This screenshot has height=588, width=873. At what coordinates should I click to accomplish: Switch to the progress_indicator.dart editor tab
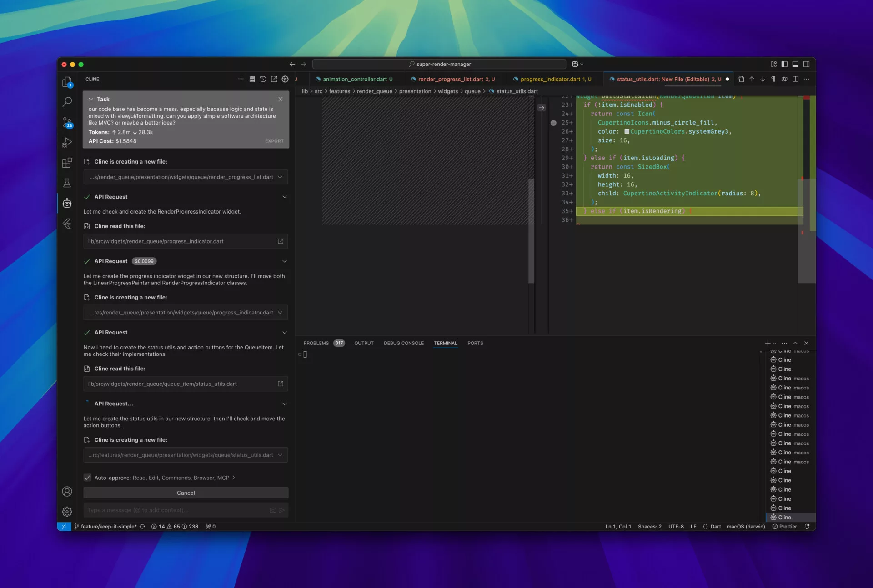point(550,79)
